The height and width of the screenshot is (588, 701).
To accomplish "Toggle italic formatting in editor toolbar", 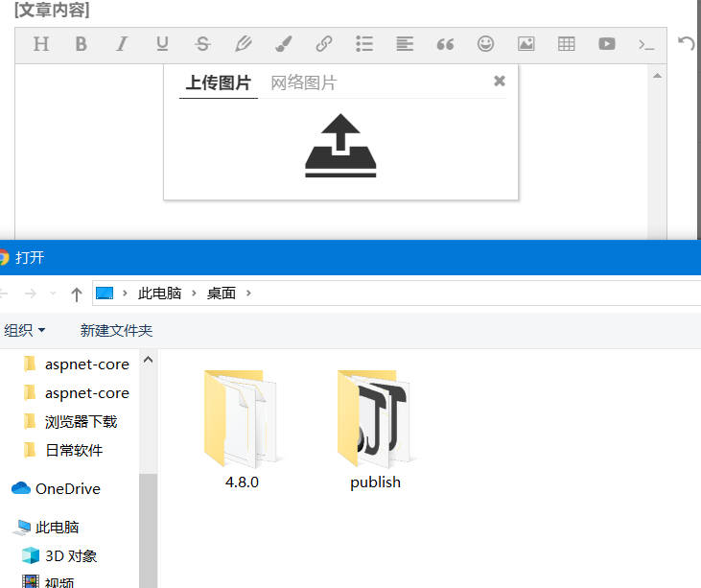I will click(x=122, y=44).
